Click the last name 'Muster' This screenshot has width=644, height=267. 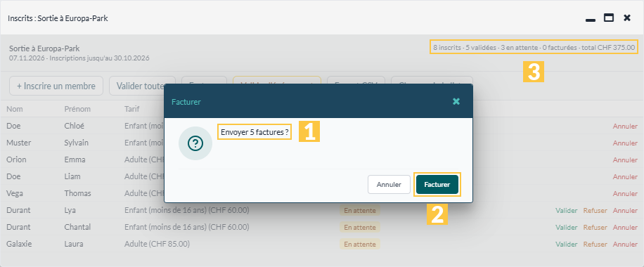point(18,143)
